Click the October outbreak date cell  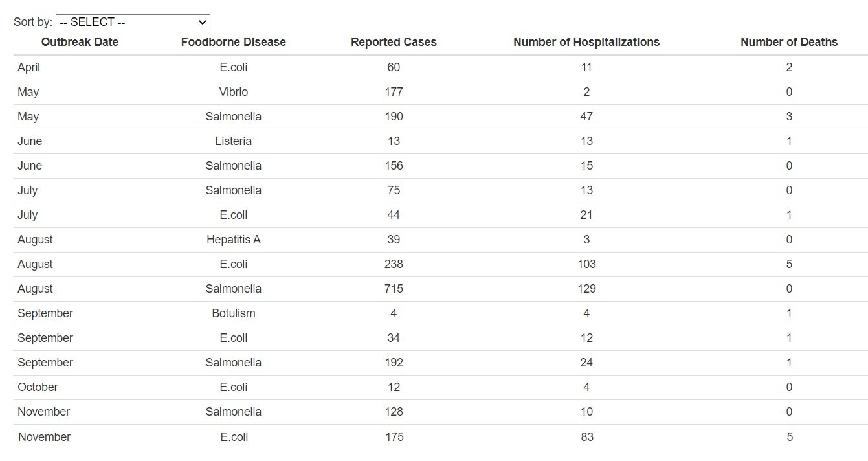38,387
